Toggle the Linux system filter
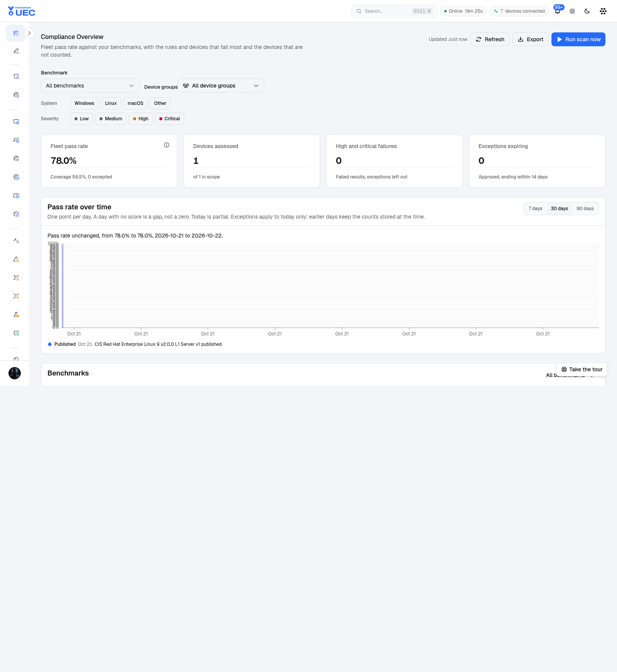This screenshot has width=617, height=672. click(x=111, y=103)
